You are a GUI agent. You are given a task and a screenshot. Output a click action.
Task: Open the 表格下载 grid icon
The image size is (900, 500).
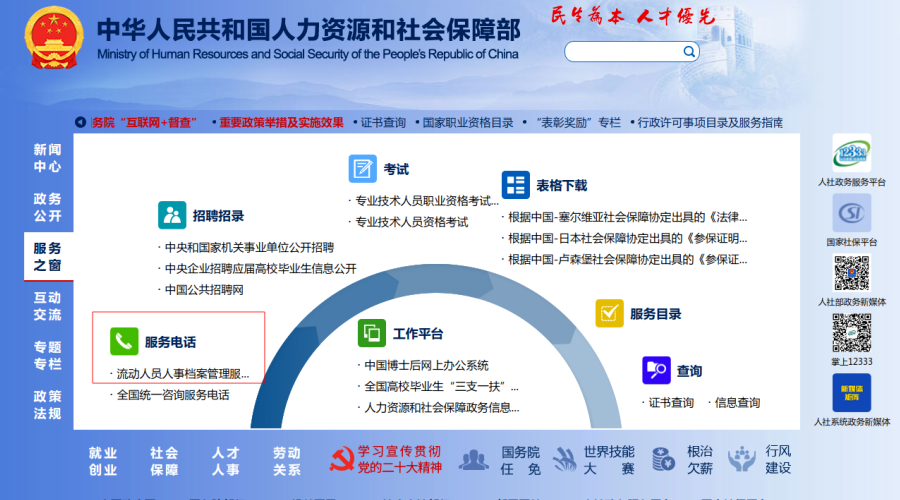[515, 185]
